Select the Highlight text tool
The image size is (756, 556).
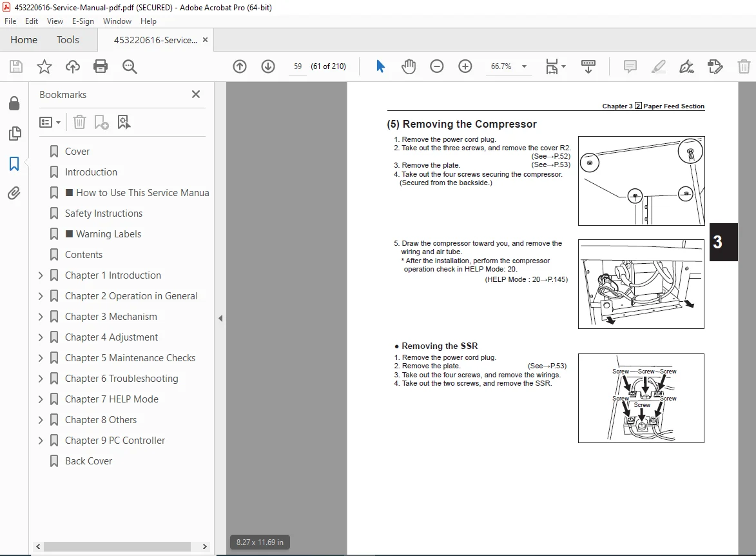[x=658, y=66]
